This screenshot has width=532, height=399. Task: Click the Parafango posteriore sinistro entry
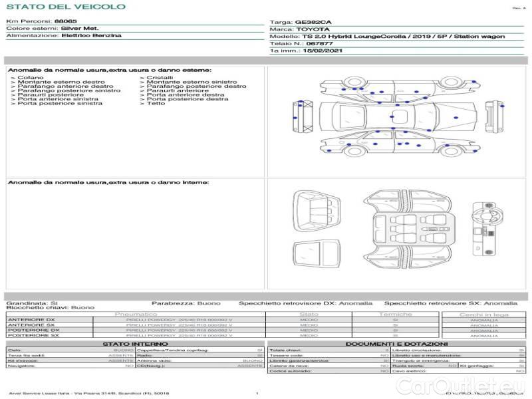click(x=69, y=90)
